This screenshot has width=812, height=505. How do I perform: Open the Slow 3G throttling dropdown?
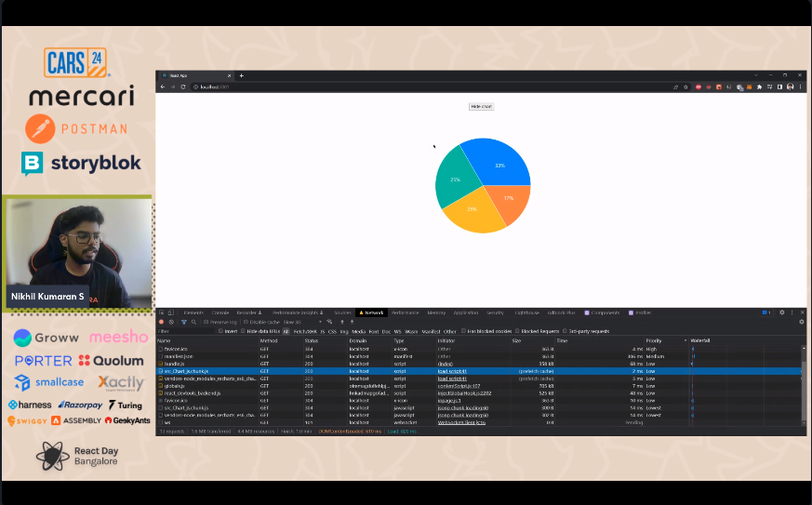pyautogui.click(x=302, y=322)
